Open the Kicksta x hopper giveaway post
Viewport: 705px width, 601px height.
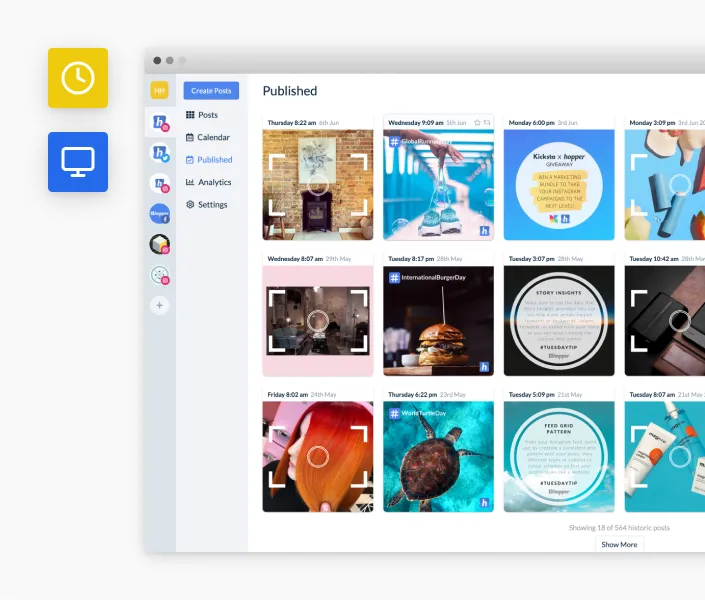click(559, 185)
